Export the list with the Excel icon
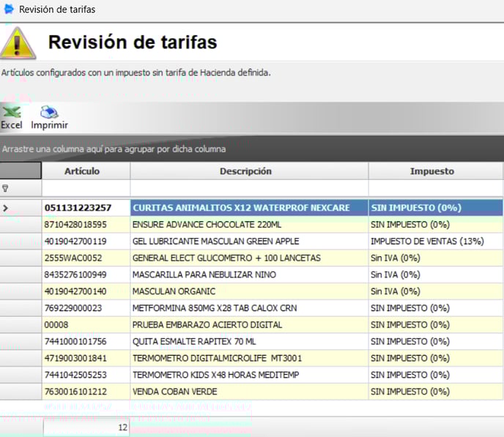504x437 pixels. coord(12,117)
